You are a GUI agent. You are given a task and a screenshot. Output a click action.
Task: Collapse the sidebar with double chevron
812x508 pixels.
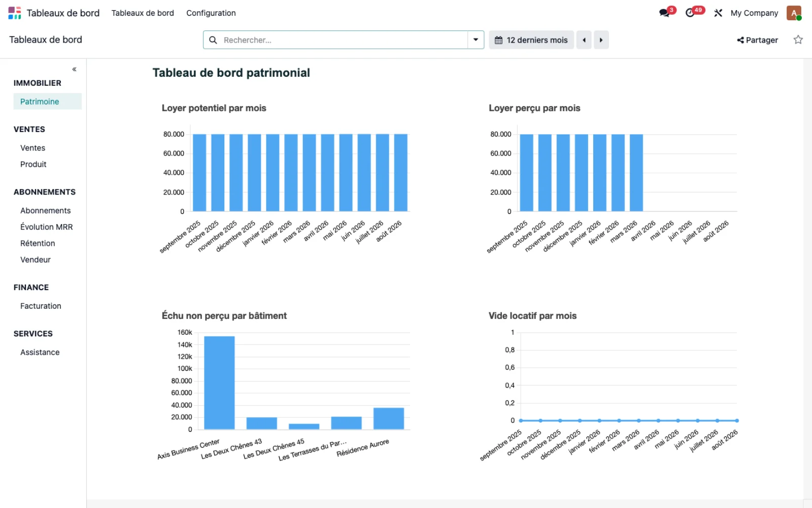click(x=74, y=69)
